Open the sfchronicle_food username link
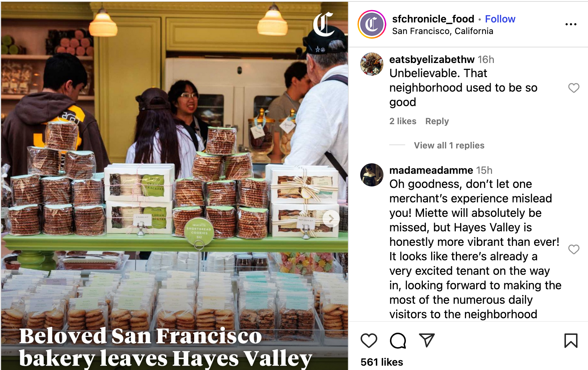588x370 pixels. coord(433,19)
